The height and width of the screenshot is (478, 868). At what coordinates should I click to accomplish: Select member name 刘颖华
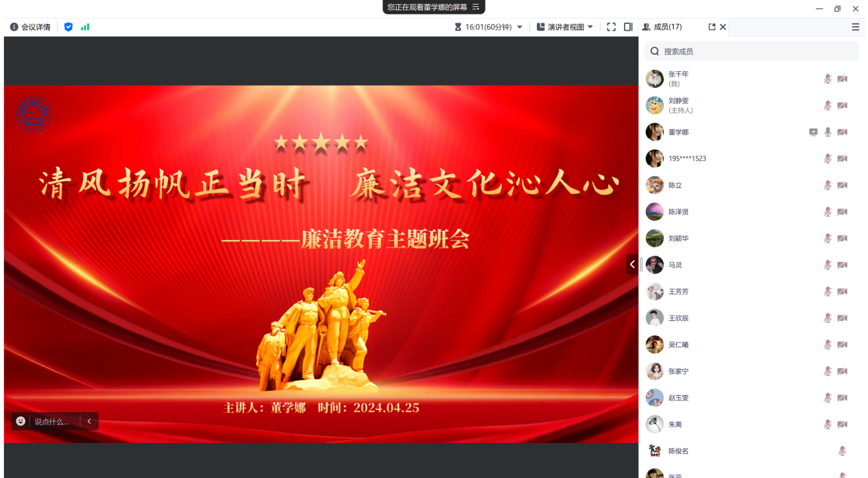tap(679, 239)
